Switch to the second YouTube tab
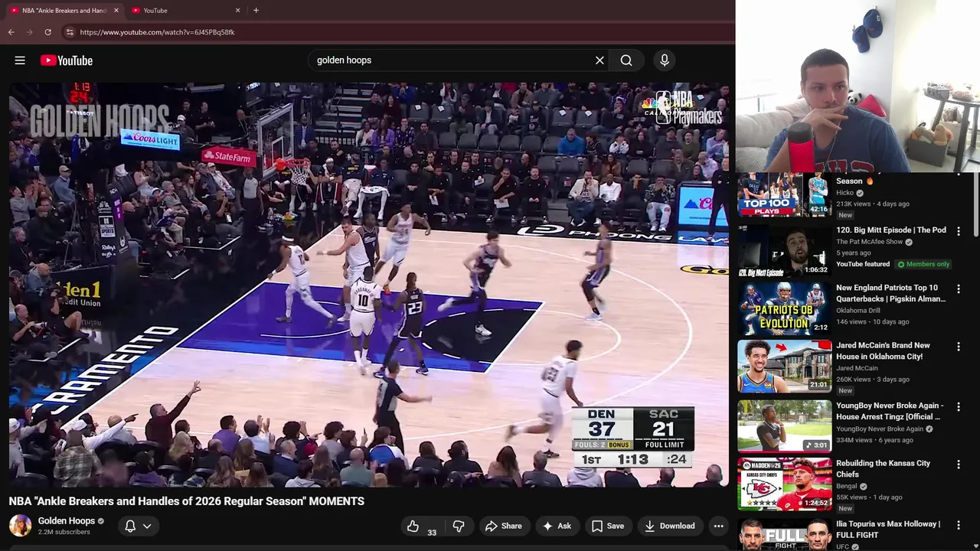 pyautogui.click(x=184, y=10)
